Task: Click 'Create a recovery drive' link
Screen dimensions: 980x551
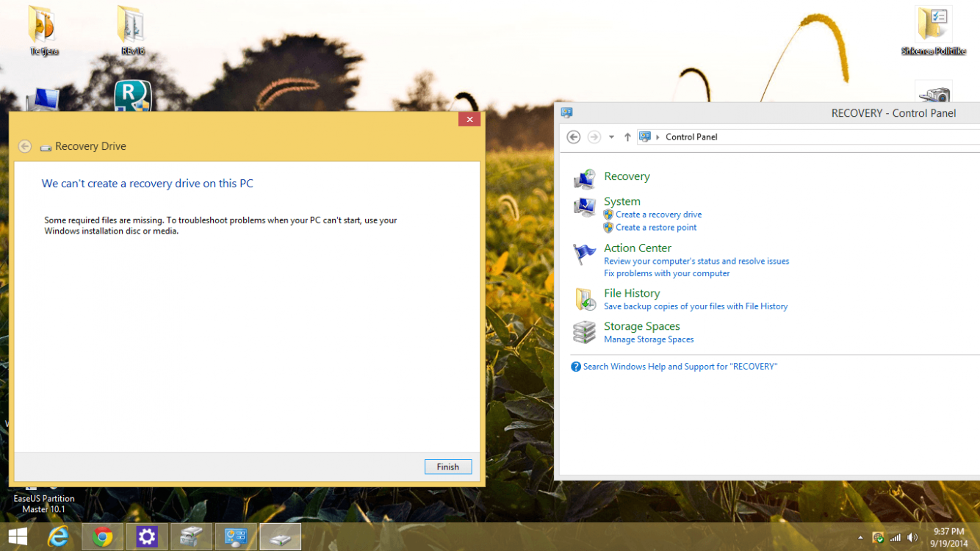Action: 658,215
